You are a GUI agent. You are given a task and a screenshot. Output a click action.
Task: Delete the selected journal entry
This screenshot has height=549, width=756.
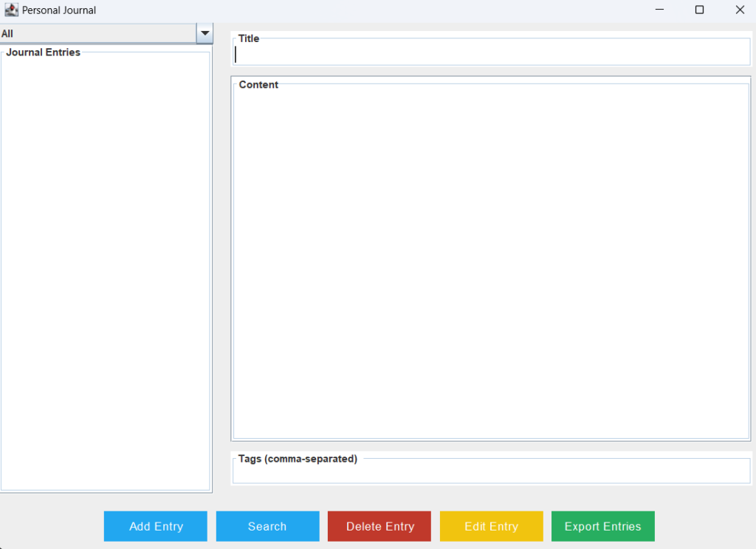tap(379, 526)
